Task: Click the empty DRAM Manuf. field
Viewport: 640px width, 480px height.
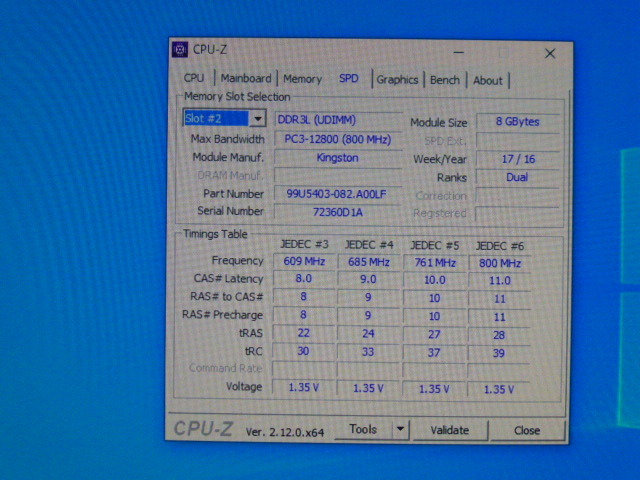Action: point(338,176)
